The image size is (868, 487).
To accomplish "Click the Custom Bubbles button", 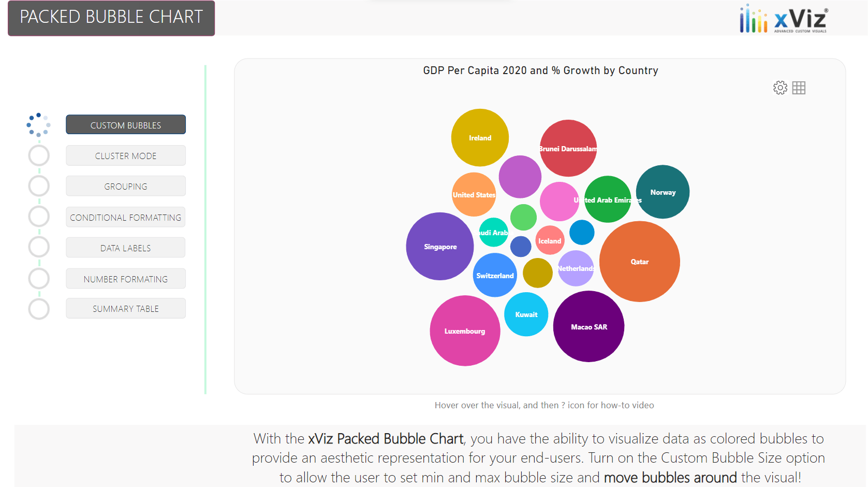I will tap(125, 124).
